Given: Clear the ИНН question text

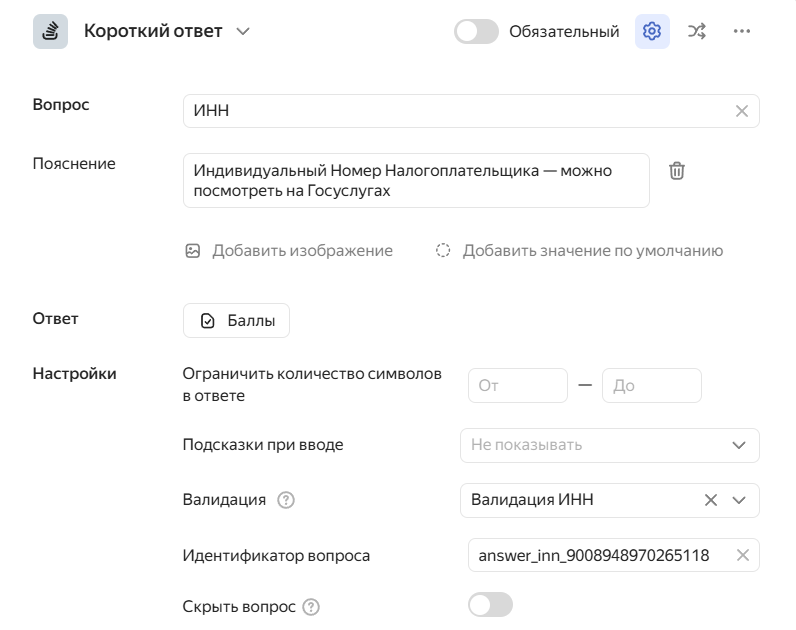Looking at the screenshot, I should (741, 111).
